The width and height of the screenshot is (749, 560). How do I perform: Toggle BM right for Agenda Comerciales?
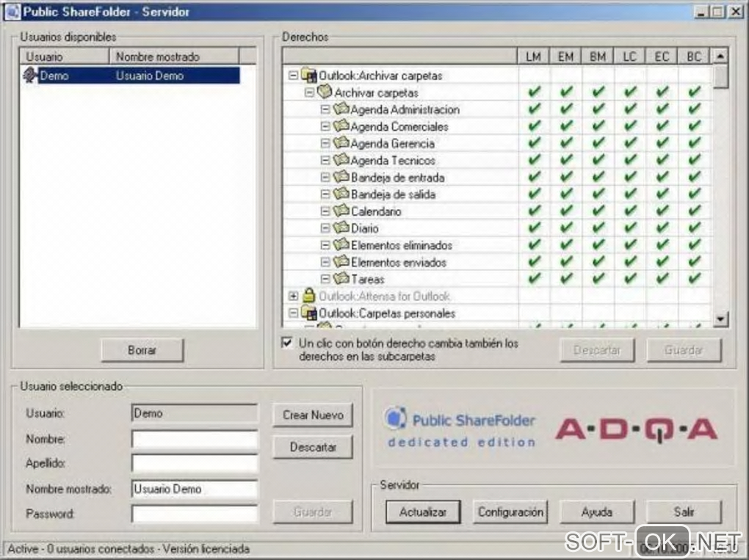pyautogui.click(x=598, y=126)
